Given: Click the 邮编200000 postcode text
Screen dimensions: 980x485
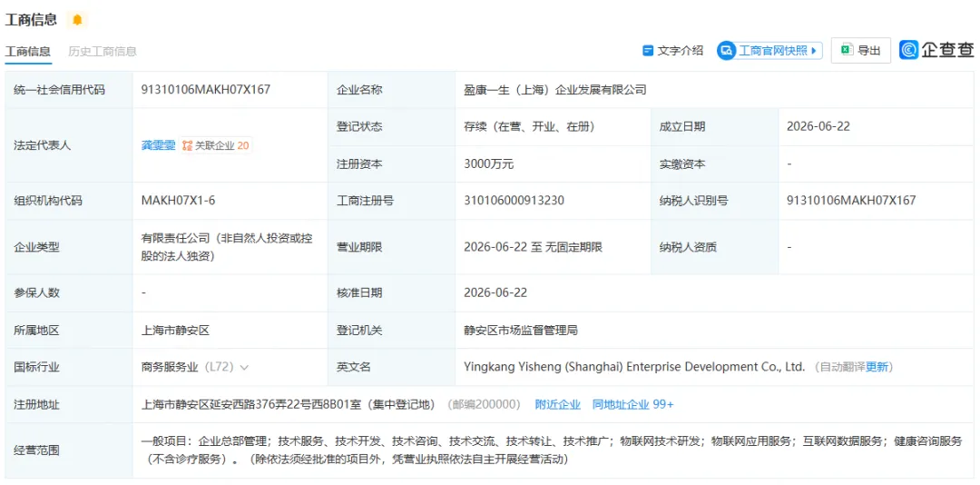Looking at the screenshot, I should pos(485,404).
